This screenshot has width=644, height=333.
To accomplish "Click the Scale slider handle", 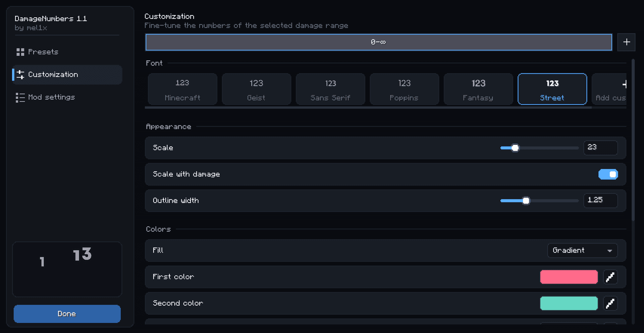I will coord(515,148).
